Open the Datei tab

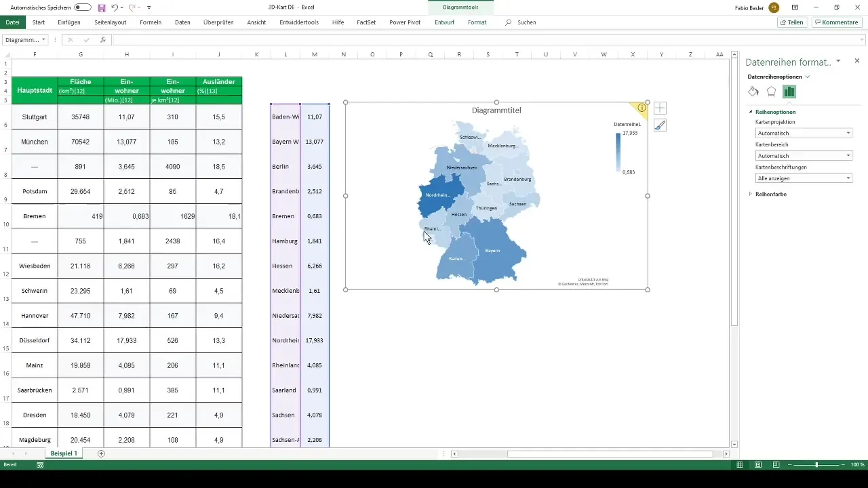[x=12, y=22]
